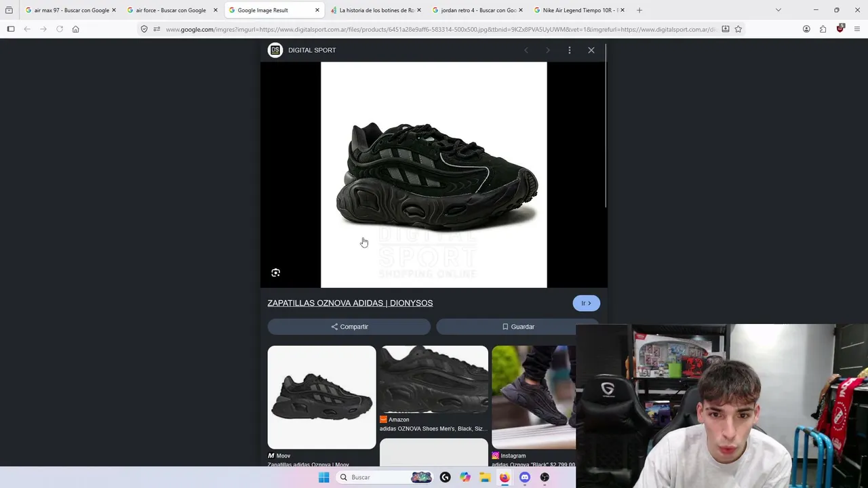Open the Firefox View icon beside the tabs
868x488 pixels.
9,10
